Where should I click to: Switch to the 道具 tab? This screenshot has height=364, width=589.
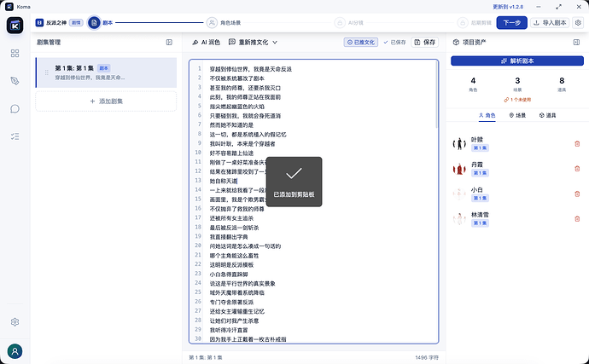point(547,116)
